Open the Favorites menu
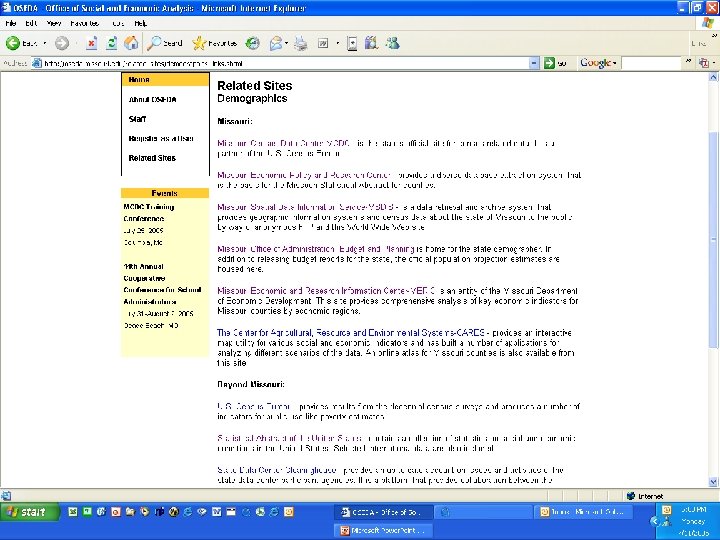720x540 pixels. [x=84, y=23]
